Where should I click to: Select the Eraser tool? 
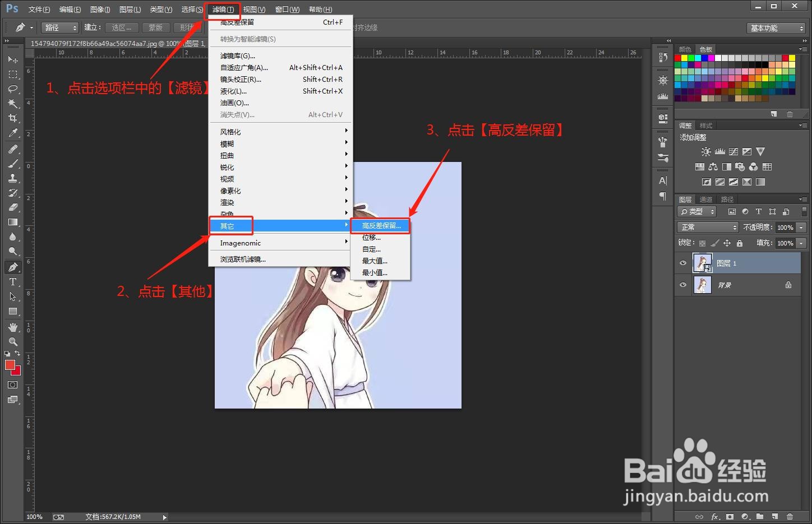tap(13, 207)
